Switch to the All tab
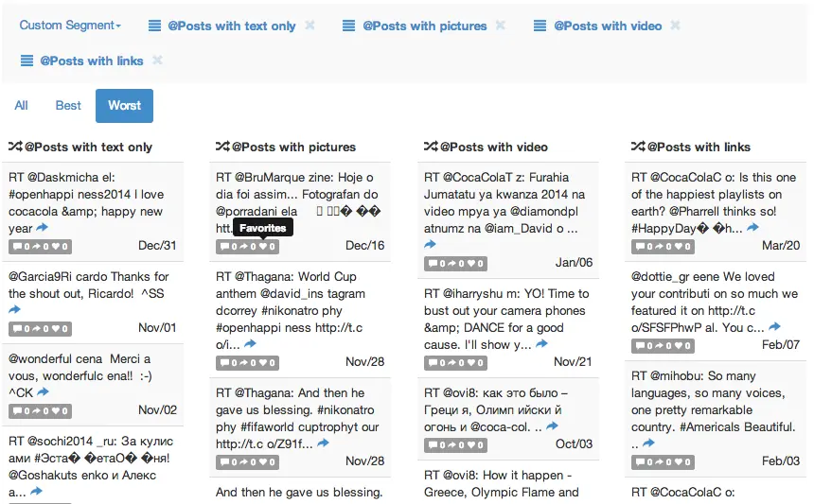Image resolution: width=814 pixels, height=504 pixels. click(x=21, y=106)
